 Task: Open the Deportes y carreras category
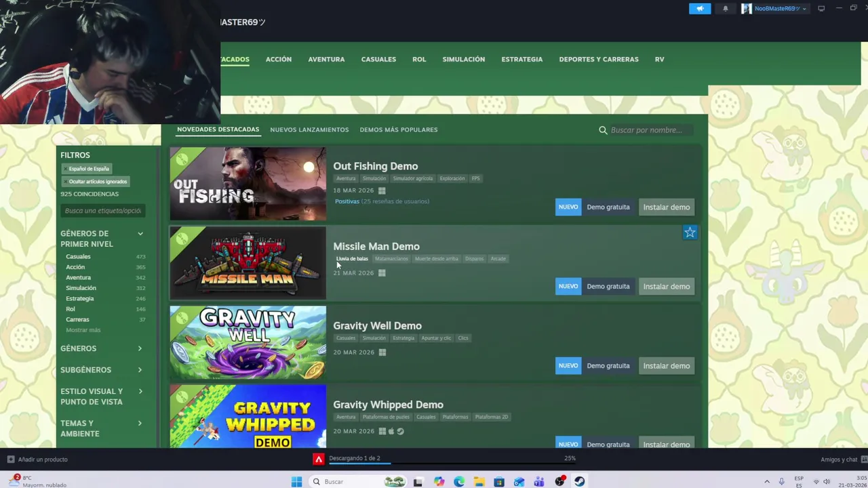(x=599, y=60)
